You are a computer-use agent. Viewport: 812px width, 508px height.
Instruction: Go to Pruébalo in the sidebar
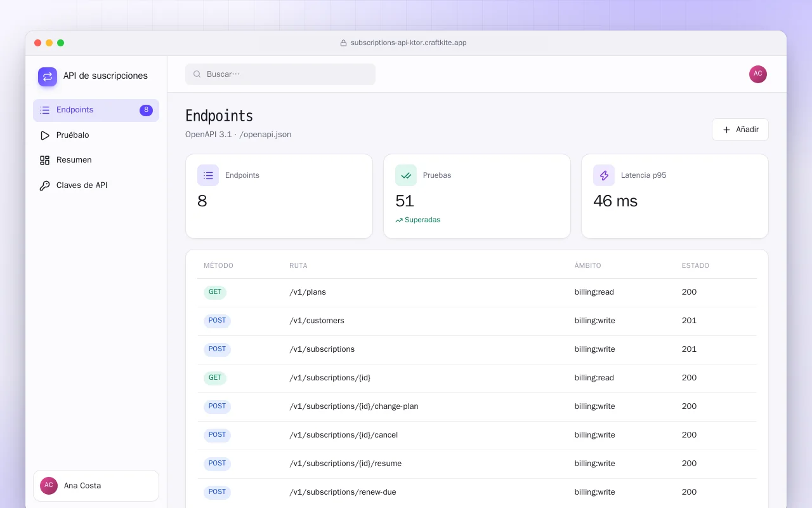[96, 135]
